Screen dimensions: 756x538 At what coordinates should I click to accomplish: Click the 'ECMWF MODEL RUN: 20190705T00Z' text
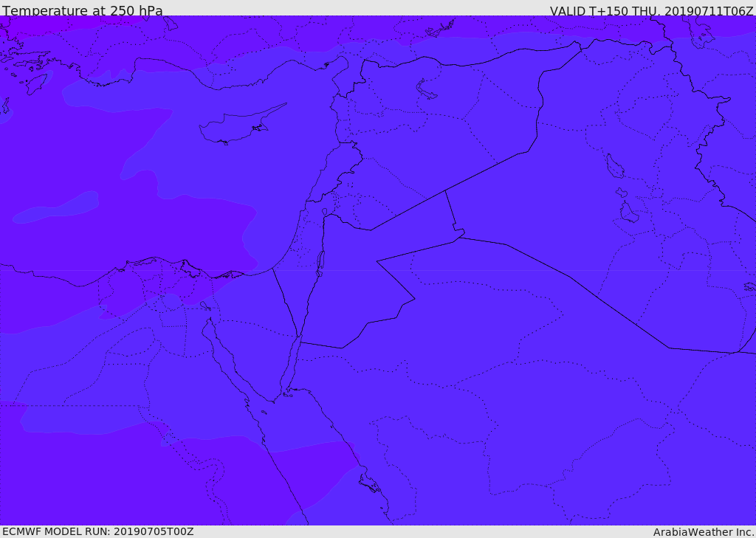[98, 531]
